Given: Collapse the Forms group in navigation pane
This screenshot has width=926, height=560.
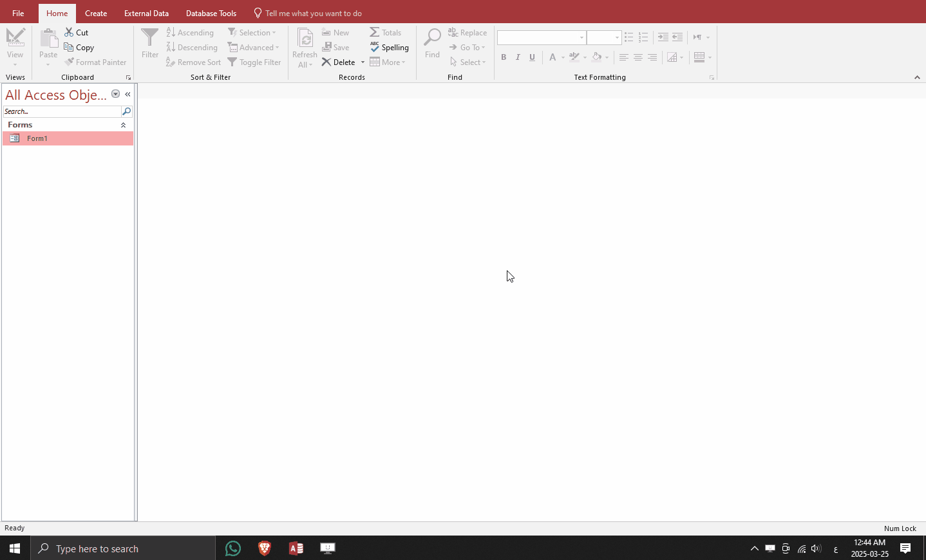Looking at the screenshot, I should click(123, 125).
